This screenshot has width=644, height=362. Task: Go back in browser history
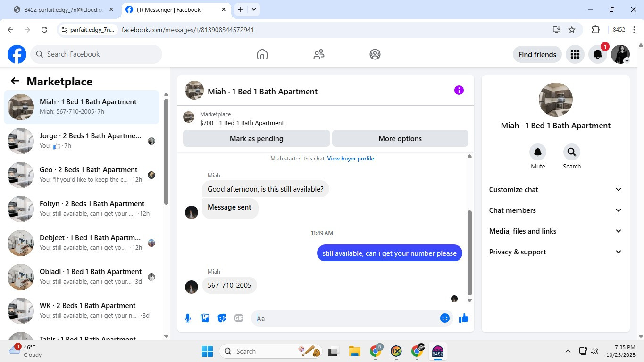tap(10, 30)
